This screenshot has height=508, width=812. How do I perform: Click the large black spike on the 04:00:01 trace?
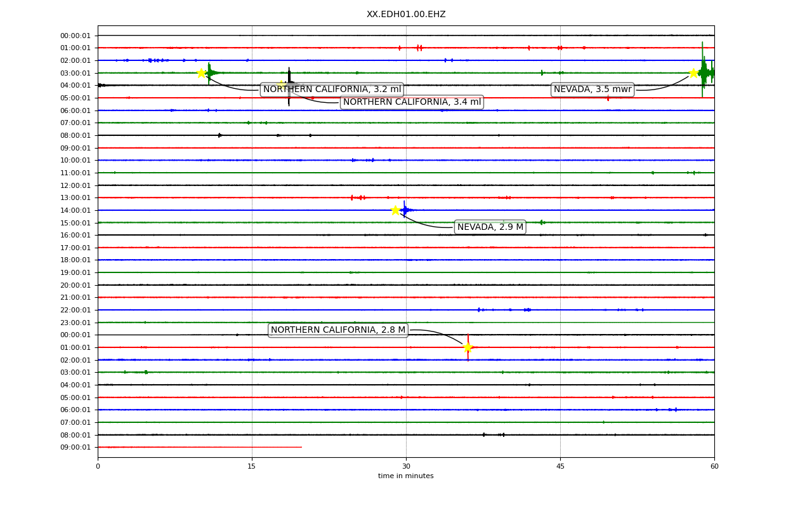click(x=289, y=86)
